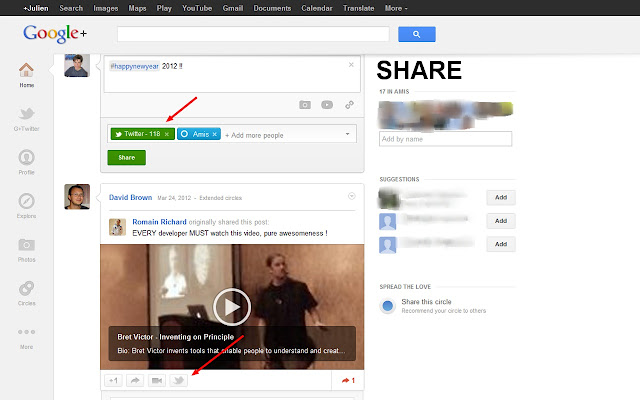Open Maps in the top bar
This screenshot has height=400, width=640.
coord(137,8)
